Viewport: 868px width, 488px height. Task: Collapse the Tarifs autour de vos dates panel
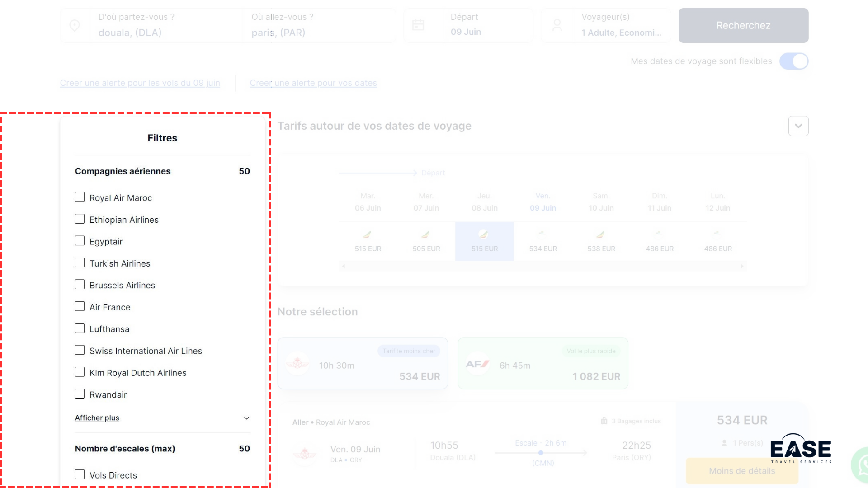(798, 126)
